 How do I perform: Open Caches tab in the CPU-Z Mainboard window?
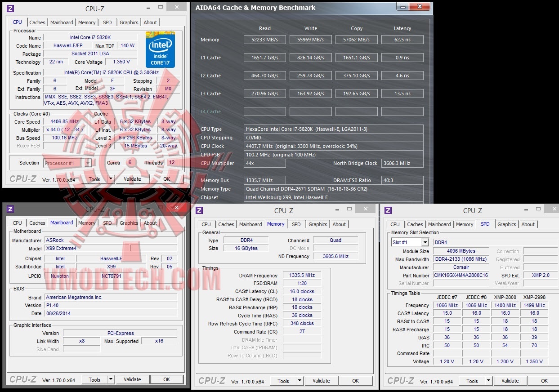click(37, 223)
